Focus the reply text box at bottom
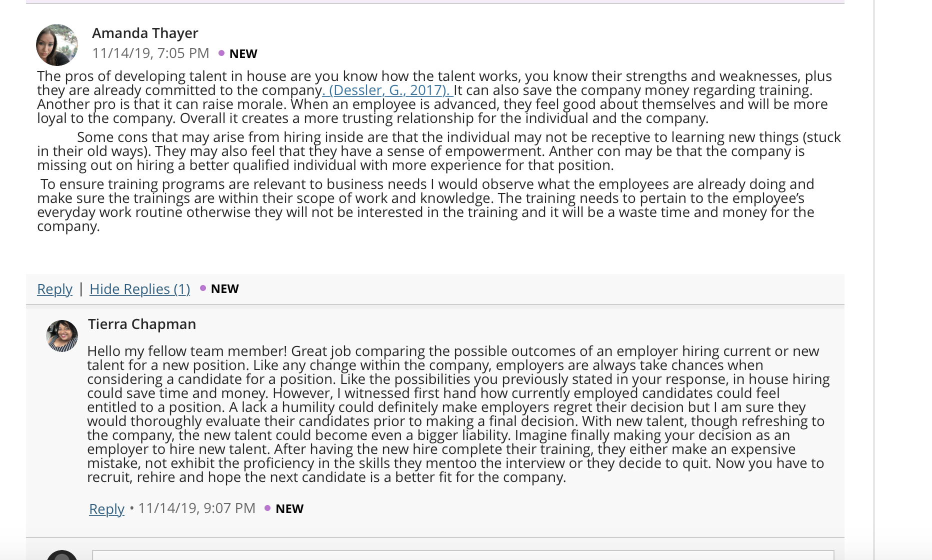This screenshot has width=932, height=560. pos(463,555)
